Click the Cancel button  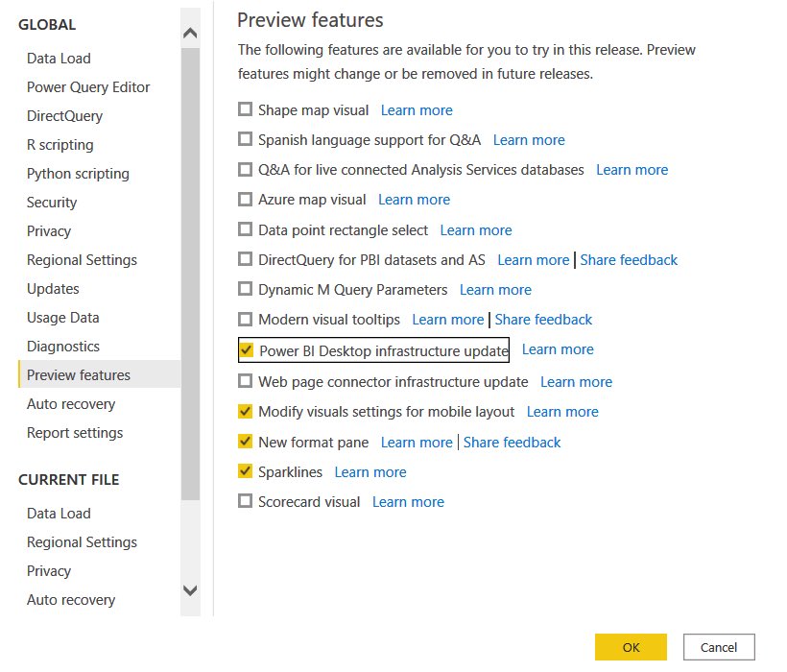(x=719, y=647)
